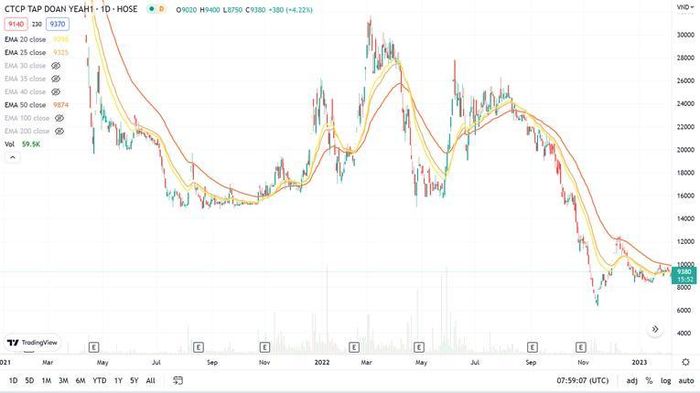Select the 3M time range
Image resolution: width=700 pixels, height=393 pixels.
(63, 380)
